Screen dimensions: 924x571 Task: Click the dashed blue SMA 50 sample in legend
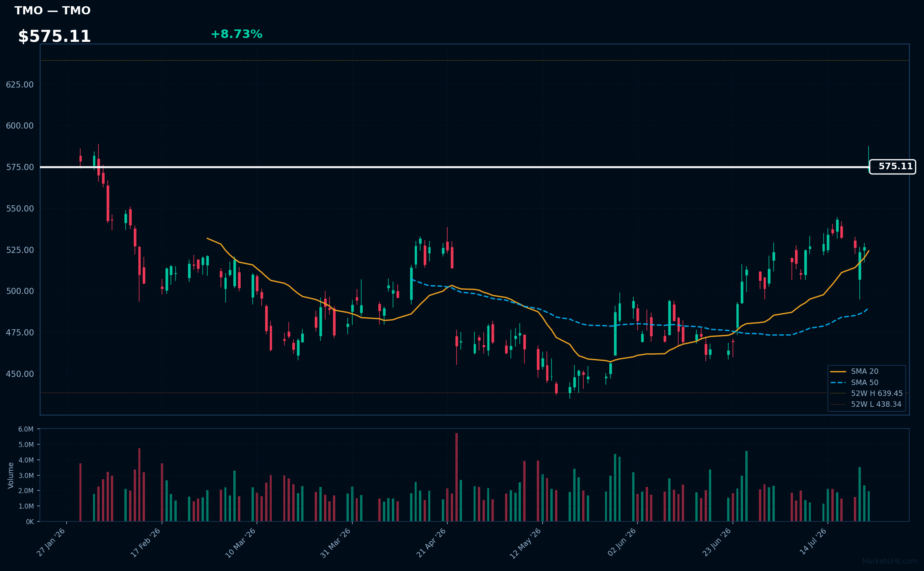pos(838,383)
